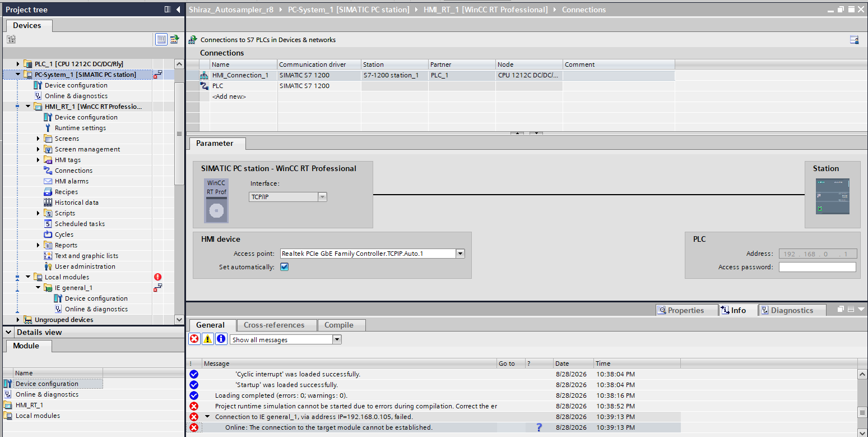Open Cycles in the project tree
Screen dimensions: 868x437
pos(64,234)
